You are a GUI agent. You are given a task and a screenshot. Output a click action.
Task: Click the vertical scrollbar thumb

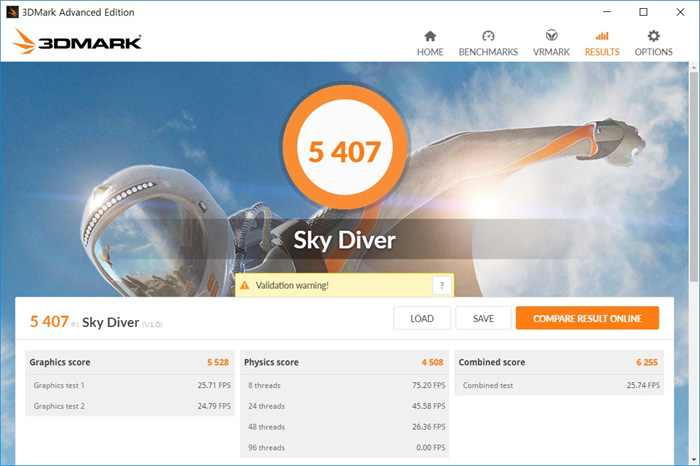pyautogui.click(x=693, y=176)
